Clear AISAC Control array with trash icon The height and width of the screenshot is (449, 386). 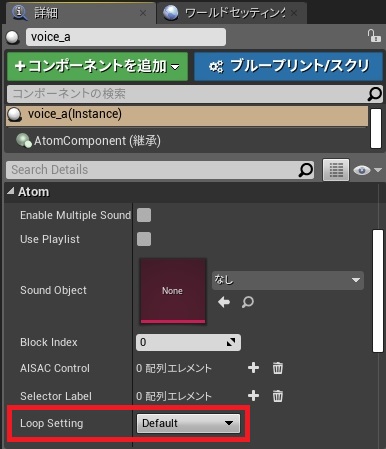[x=278, y=368]
